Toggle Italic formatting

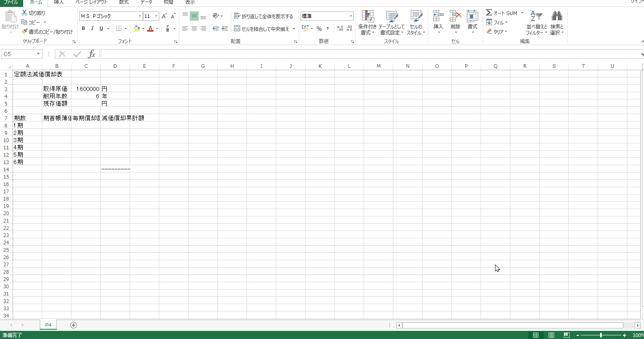pyautogui.click(x=92, y=28)
